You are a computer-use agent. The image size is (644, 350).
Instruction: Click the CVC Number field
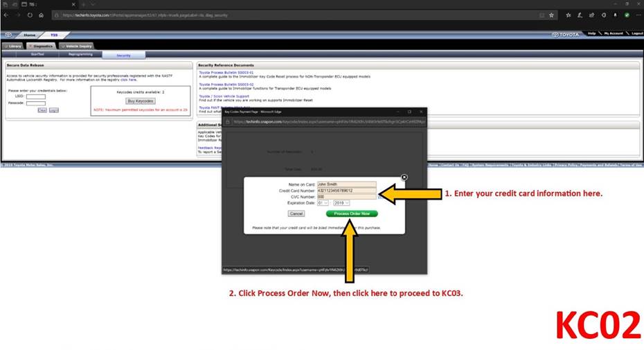[x=347, y=197]
